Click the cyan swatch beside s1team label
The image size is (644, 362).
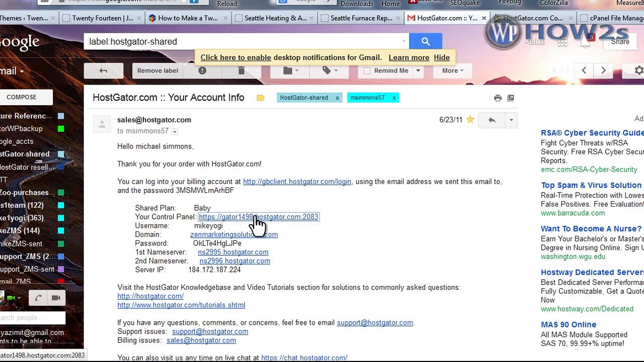pyautogui.click(x=61, y=205)
